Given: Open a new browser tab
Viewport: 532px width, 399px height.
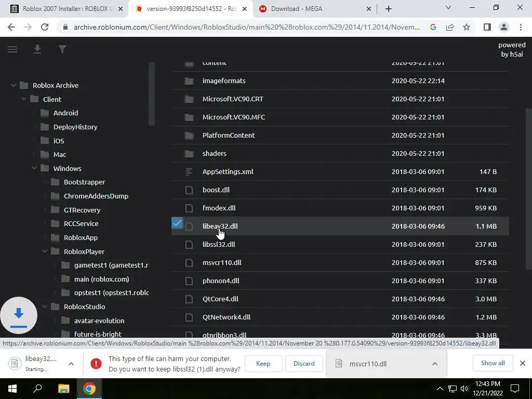Looking at the screenshot, I should 389,9.
